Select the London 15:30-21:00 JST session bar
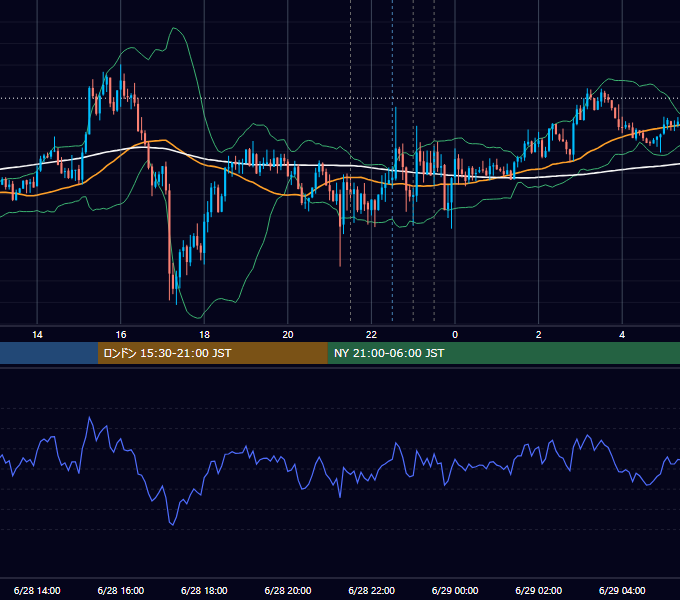 212,353
